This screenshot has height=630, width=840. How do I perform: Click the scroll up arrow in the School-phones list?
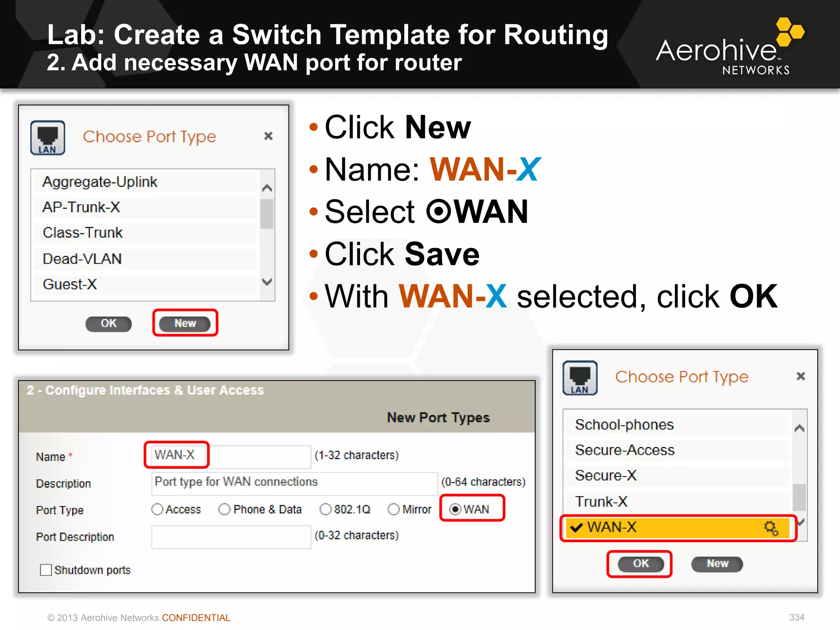(799, 428)
